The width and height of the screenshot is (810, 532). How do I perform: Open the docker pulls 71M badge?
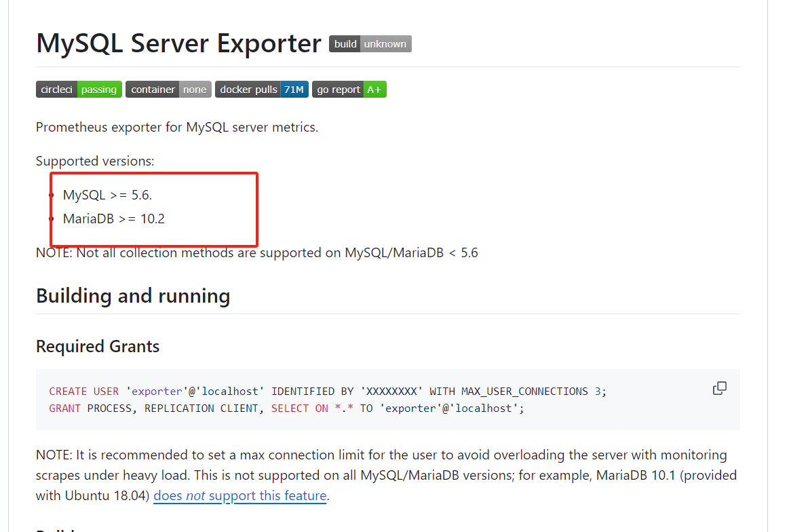point(261,90)
